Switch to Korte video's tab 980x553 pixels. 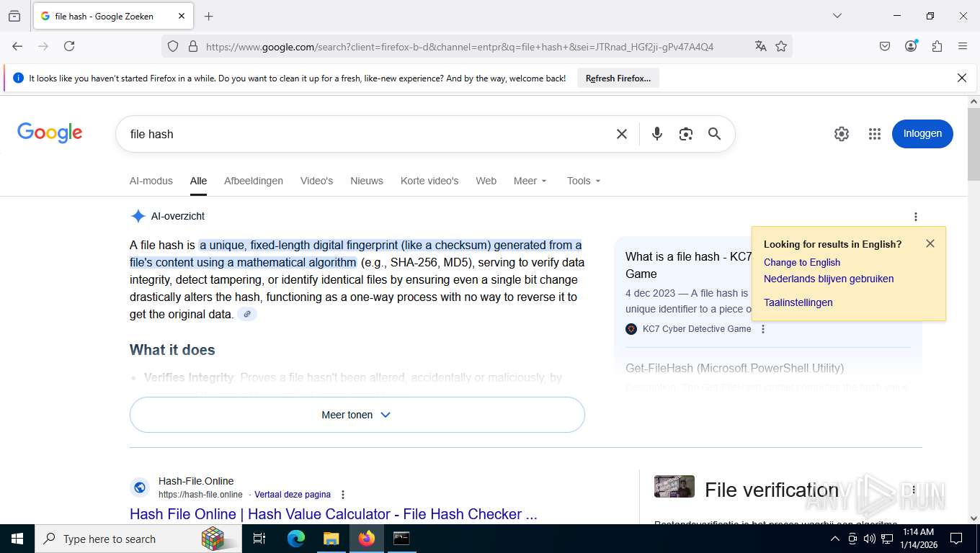point(429,181)
